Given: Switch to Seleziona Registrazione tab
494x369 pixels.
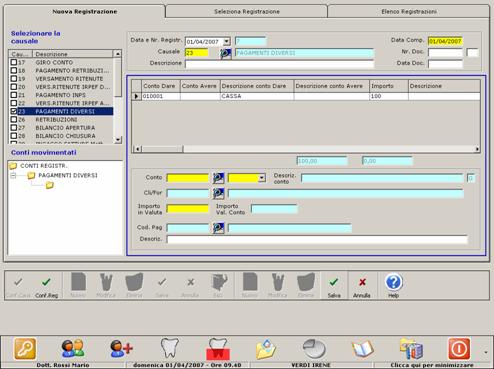Looking at the screenshot, I should point(247,12).
